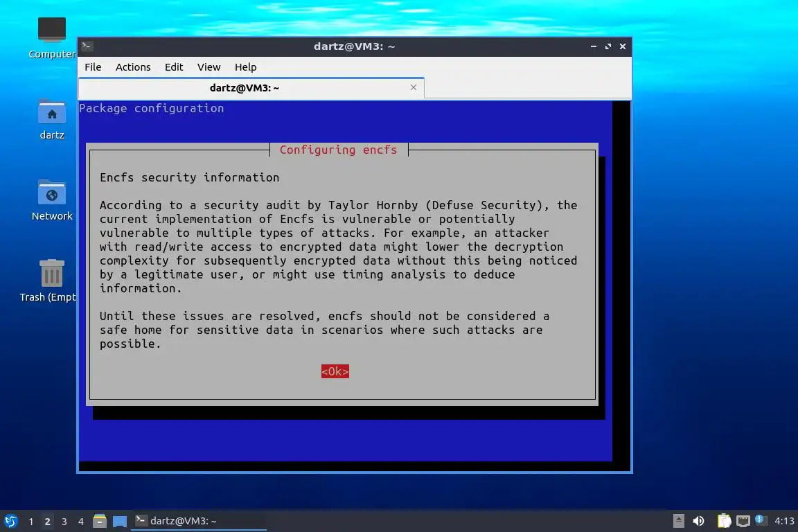Viewport: 798px width, 532px height.
Task: Open the clipboard manager tray icon
Action: [724, 521]
